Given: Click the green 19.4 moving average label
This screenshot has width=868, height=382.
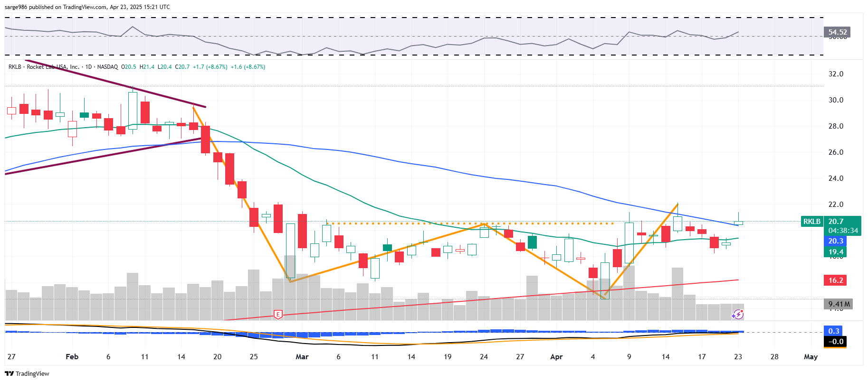Looking at the screenshot, I should point(835,252).
